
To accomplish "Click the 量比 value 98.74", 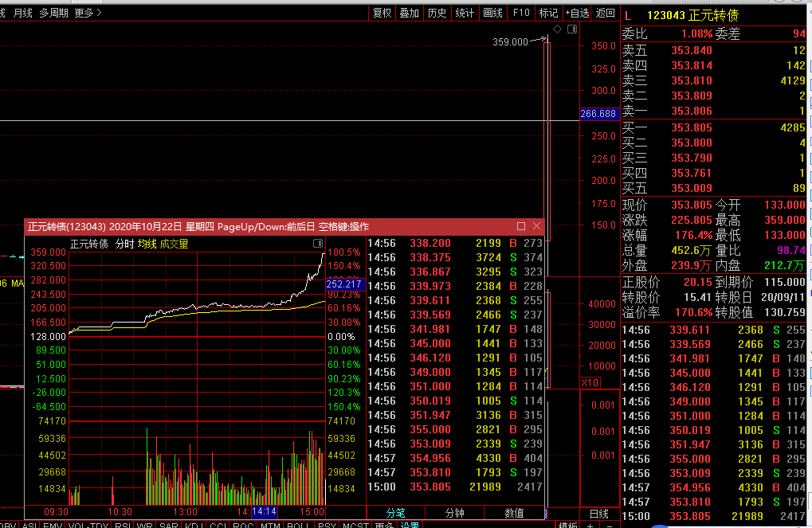I will tap(790, 251).
